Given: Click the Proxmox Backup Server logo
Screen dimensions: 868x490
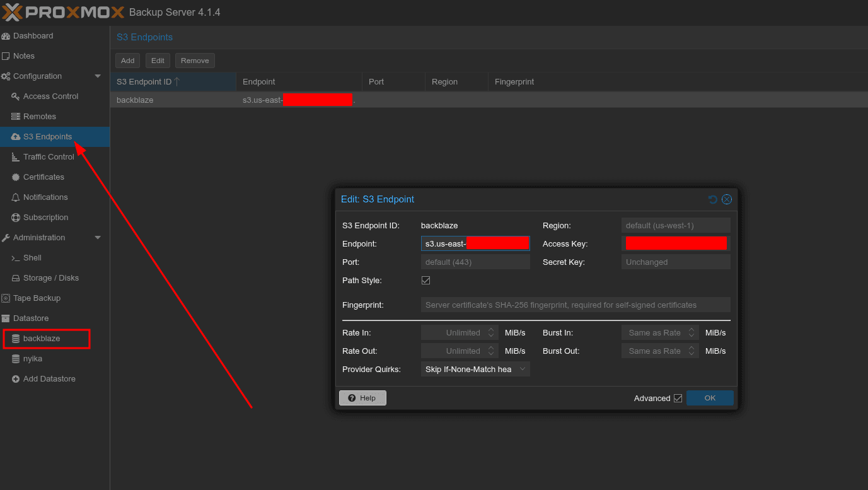Looking at the screenshot, I should pyautogui.click(x=60, y=12).
